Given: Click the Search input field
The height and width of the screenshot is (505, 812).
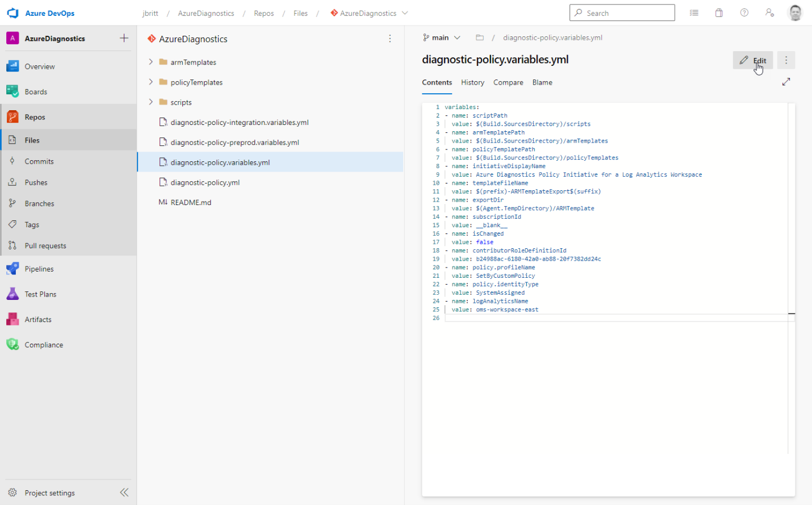Looking at the screenshot, I should click(x=622, y=12).
